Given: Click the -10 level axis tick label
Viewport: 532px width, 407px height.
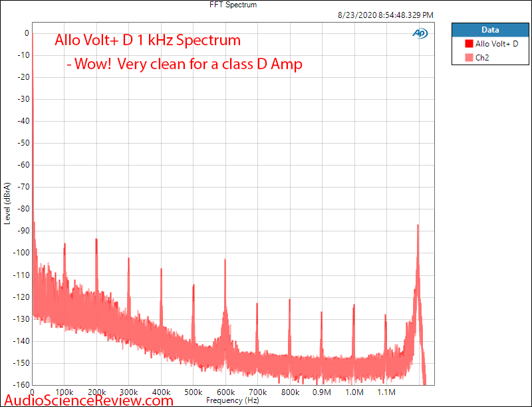Looking at the screenshot, I should click(23, 55).
